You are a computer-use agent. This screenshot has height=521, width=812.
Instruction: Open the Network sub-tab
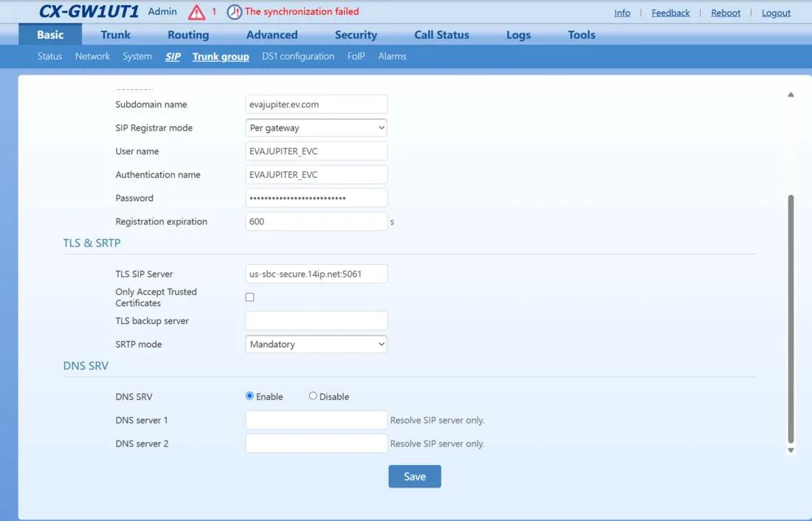pos(92,56)
